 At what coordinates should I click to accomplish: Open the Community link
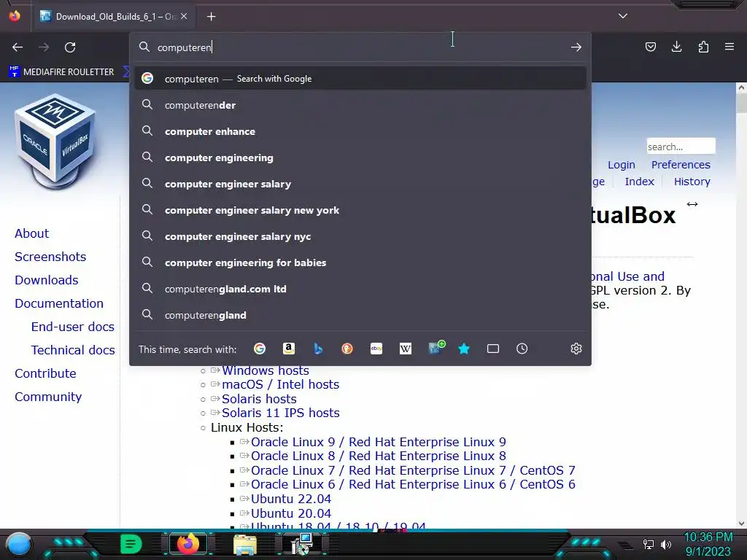[48, 397]
